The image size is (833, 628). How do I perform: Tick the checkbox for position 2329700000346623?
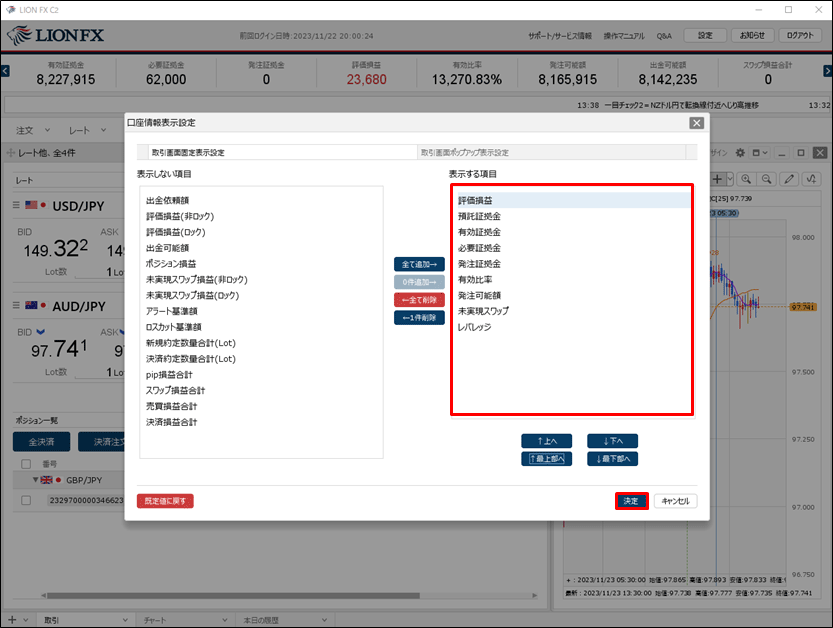[x=26, y=500]
